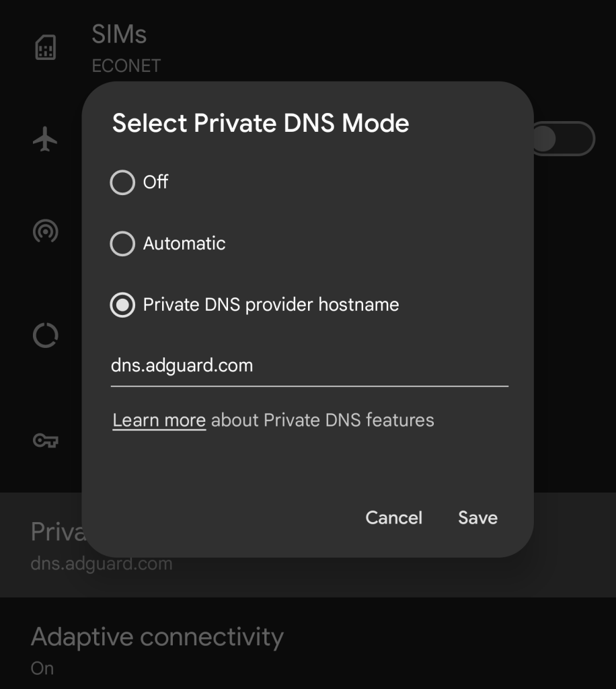Tap the Data Saver circle icon
This screenshot has width=616, height=689.
46,335
